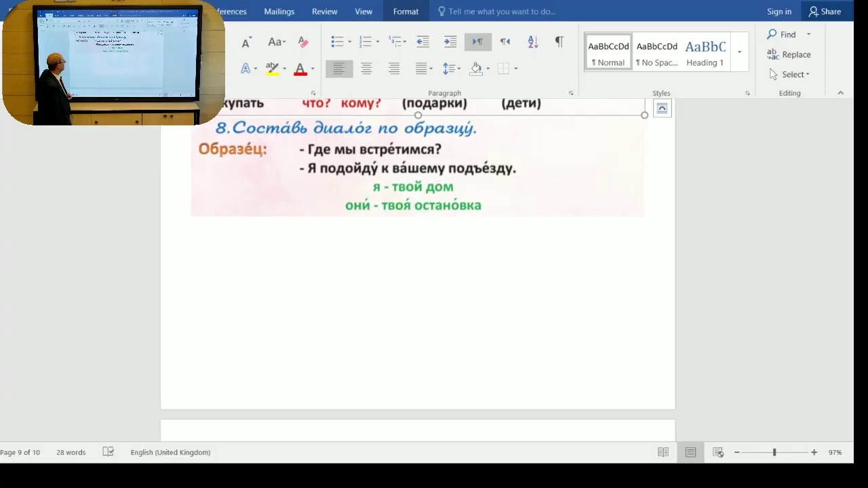Click the Borders icon
868x488 pixels.
pyautogui.click(x=503, y=68)
